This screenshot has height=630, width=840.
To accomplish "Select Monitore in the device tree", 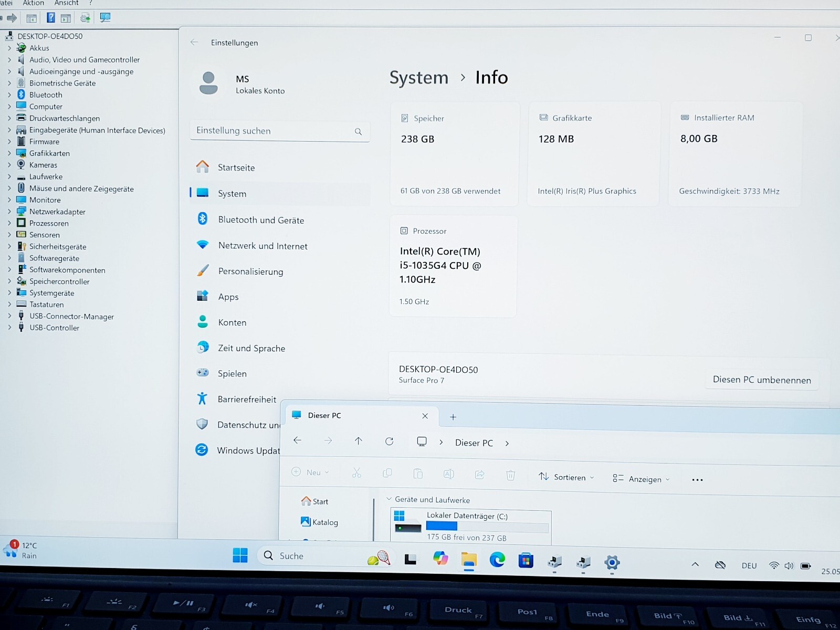I will pyautogui.click(x=45, y=200).
